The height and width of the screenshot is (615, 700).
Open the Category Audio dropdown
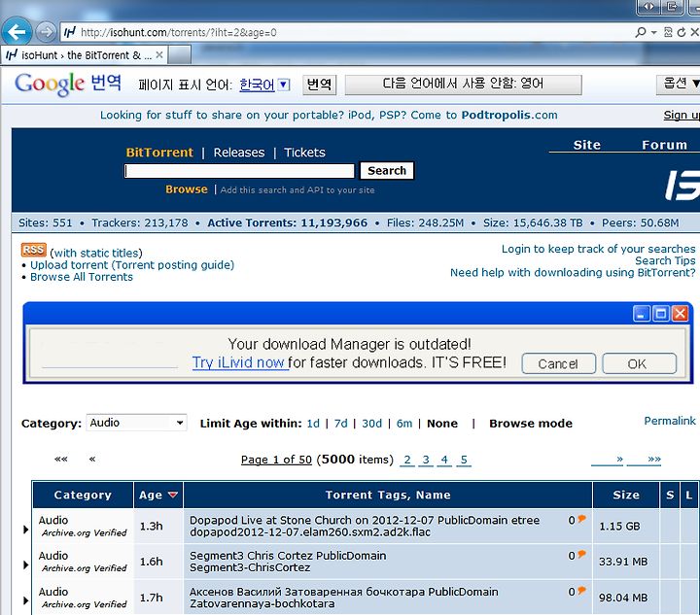136,423
